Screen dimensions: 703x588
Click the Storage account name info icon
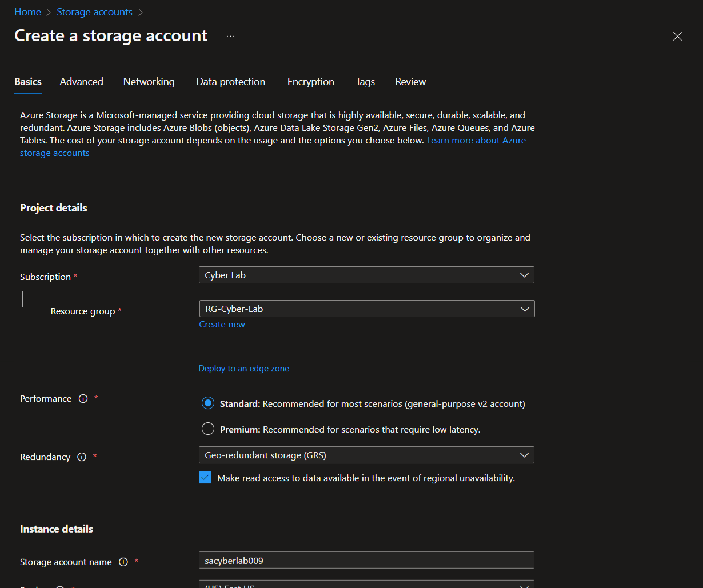[123, 562]
